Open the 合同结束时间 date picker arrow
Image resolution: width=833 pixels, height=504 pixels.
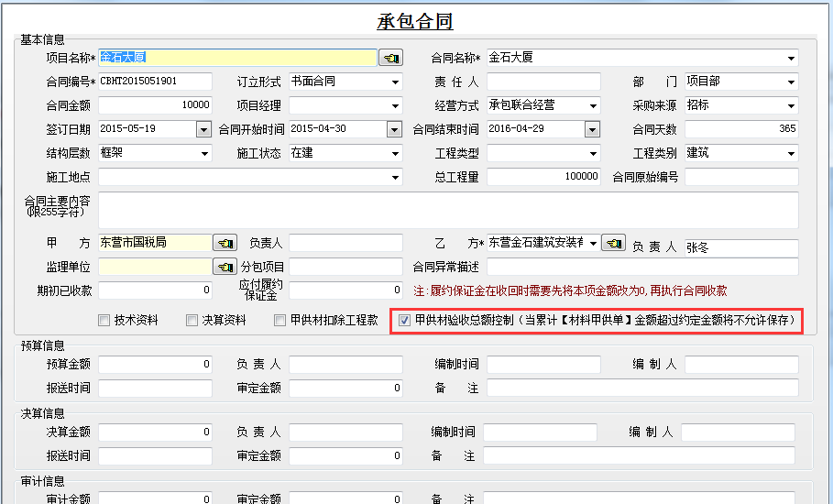pos(592,129)
